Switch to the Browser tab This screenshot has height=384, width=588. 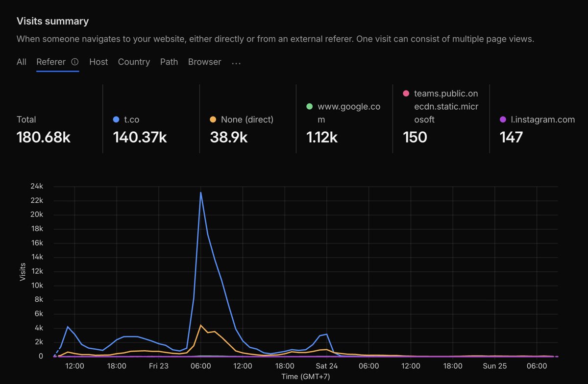click(204, 62)
